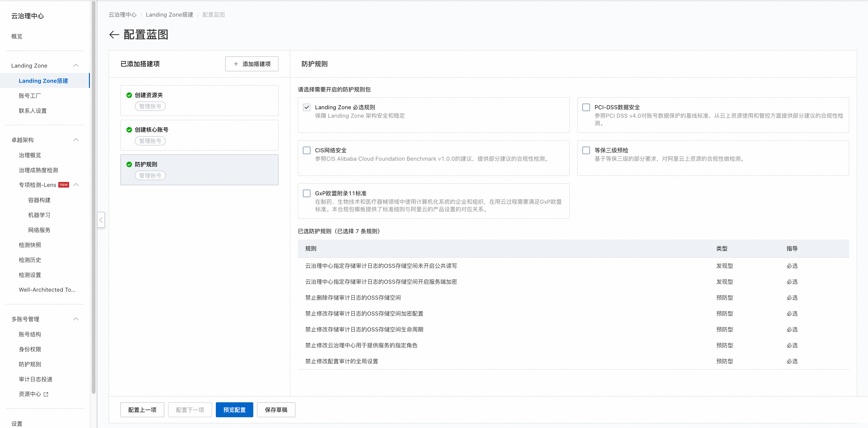Click the green check icon on 创建资源夹
Image resolution: width=868 pixels, height=428 pixels.
pos(129,95)
